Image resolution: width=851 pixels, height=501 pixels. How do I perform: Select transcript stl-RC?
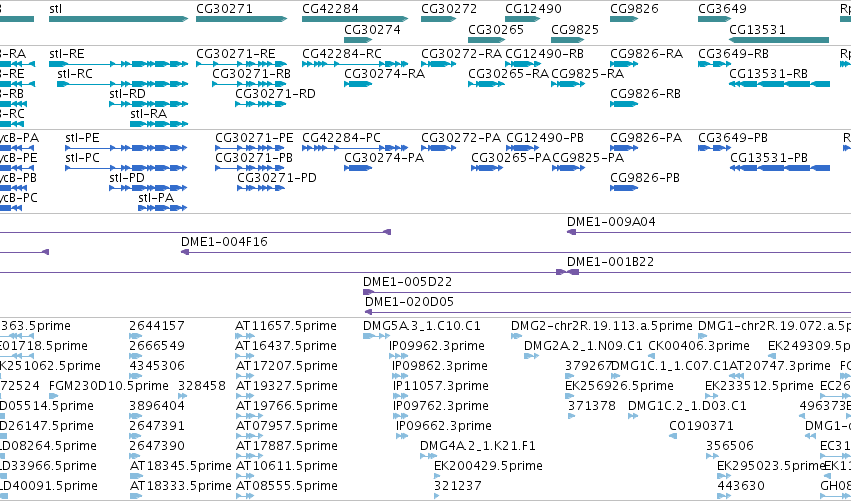coord(123,84)
